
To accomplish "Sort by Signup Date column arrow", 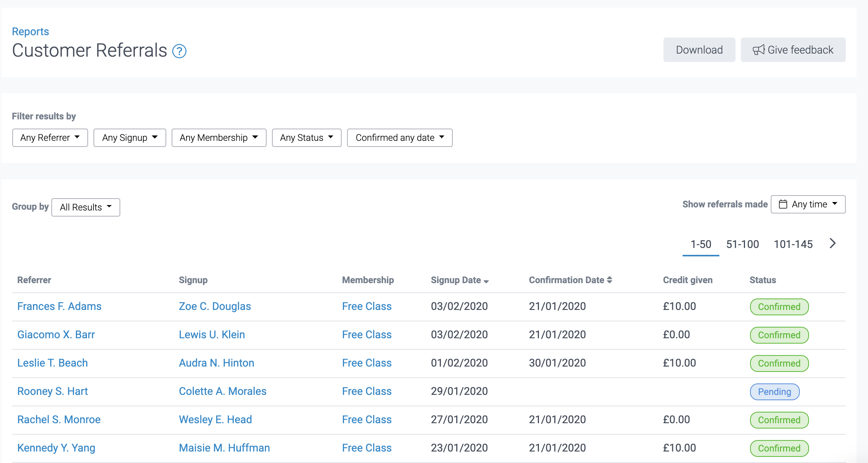I will coord(486,281).
